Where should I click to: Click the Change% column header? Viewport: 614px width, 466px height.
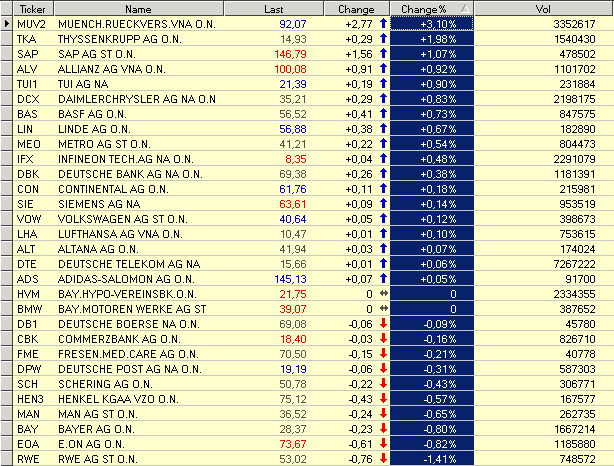click(432, 9)
